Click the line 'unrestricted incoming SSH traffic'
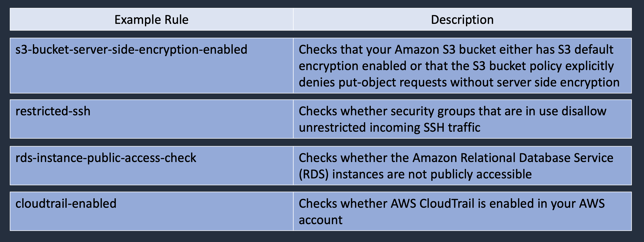644x242 pixels. coord(389,127)
